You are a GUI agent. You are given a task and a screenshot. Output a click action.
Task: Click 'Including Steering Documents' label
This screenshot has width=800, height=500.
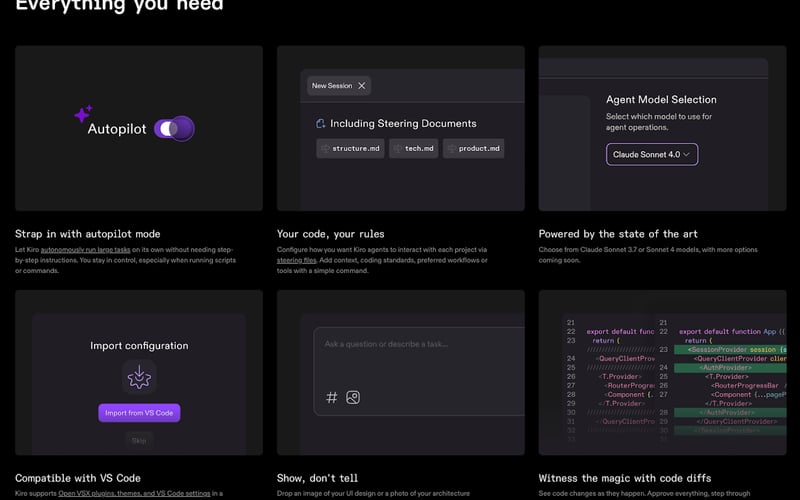coord(403,123)
